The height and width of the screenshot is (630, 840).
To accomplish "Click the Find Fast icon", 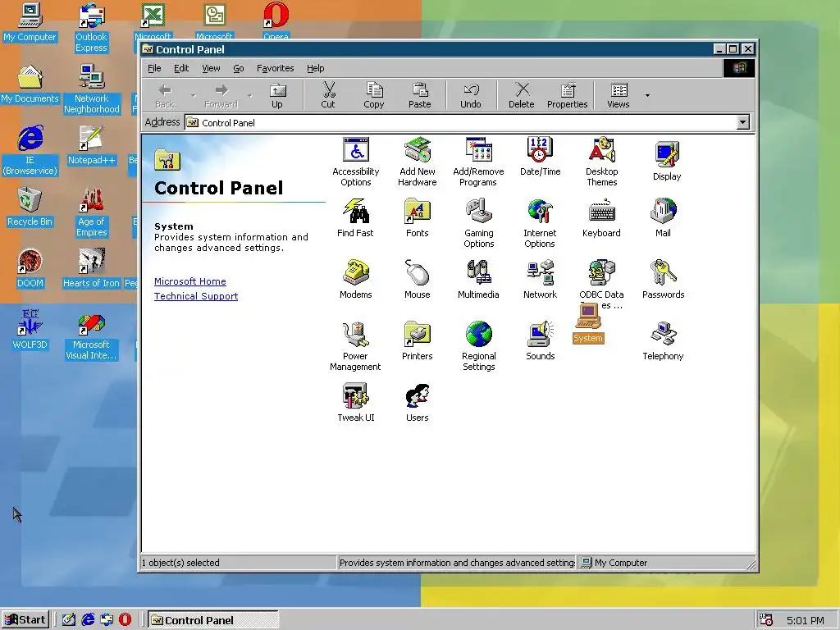I will [355, 218].
